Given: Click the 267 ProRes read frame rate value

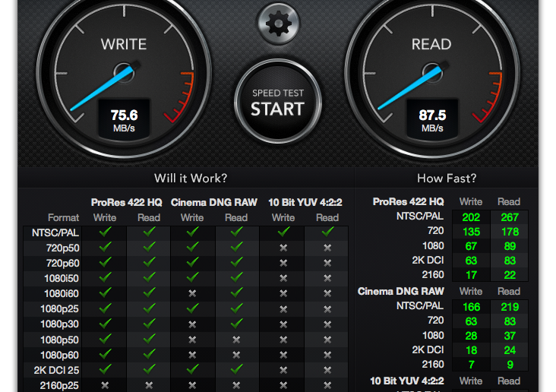Looking at the screenshot, I should (x=510, y=217).
